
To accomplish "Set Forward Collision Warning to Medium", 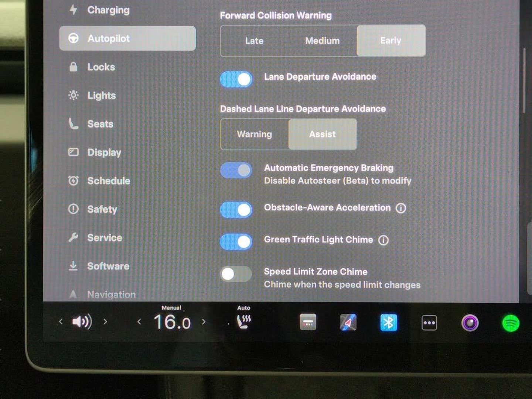I will 322,41.
